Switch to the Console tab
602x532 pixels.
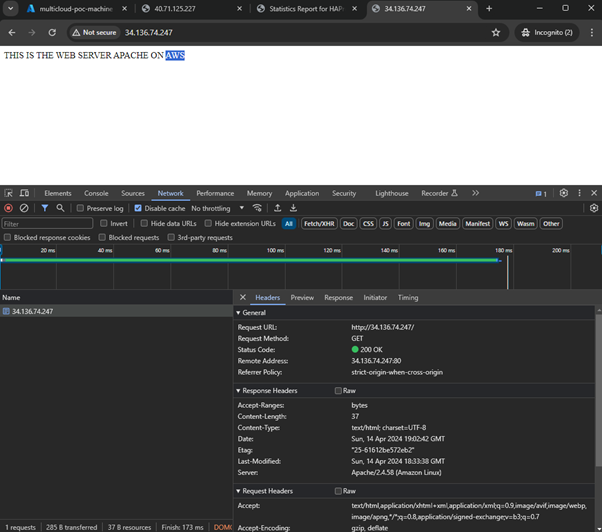click(x=96, y=193)
